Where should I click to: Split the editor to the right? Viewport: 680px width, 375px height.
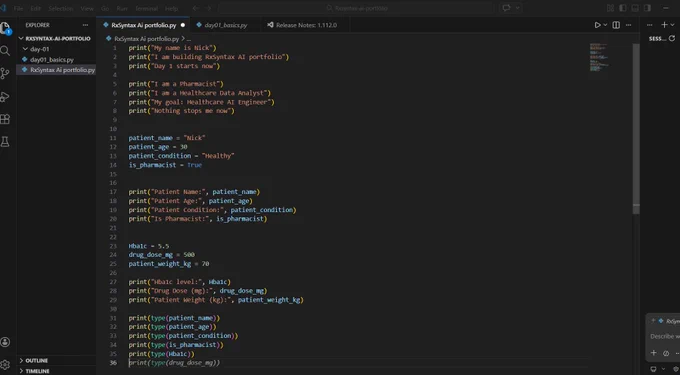click(616, 25)
